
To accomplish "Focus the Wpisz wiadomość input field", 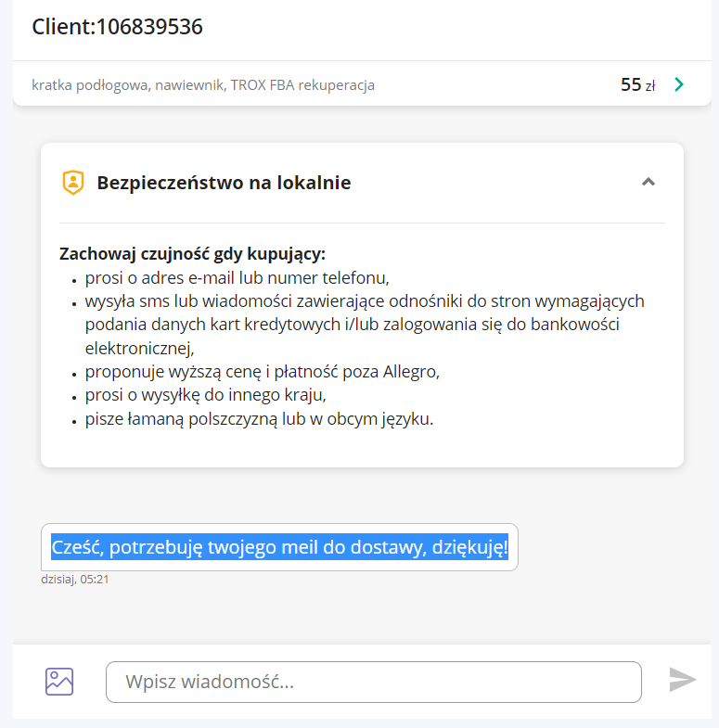I will click(x=373, y=682).
